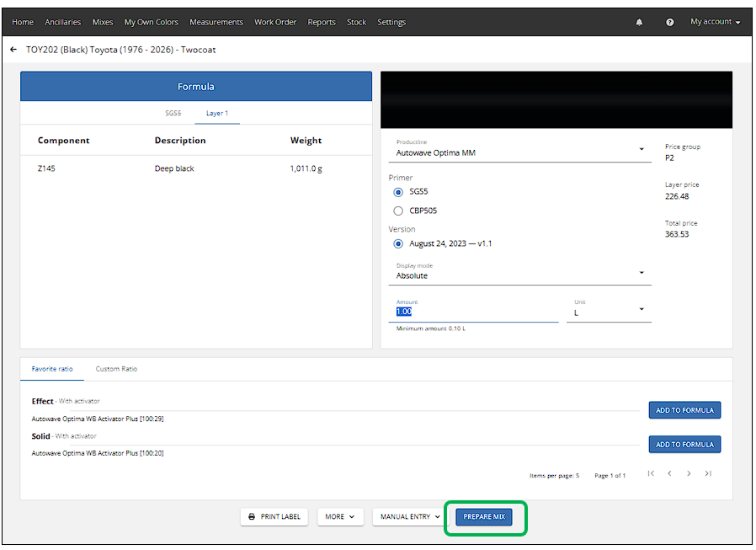The width and height of the screenshot is (756, 550).
Task: Click the Formula panel header
Action: coord(196,87)
